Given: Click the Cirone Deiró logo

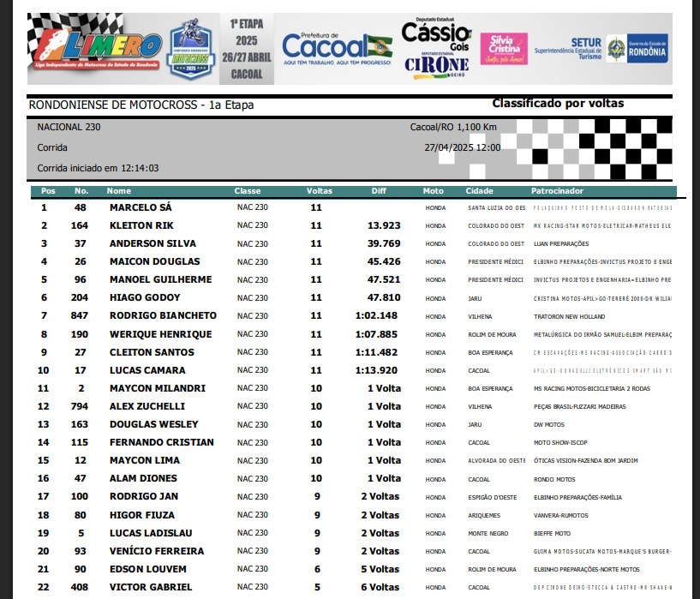Looking at the screenshot, I should pos(436,65).
